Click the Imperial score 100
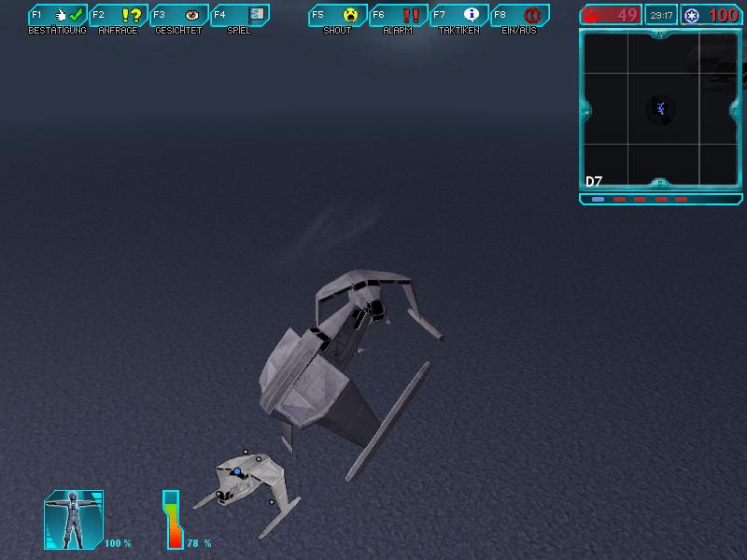The width and height of the screenshot is (747, 560). [723, 15]
